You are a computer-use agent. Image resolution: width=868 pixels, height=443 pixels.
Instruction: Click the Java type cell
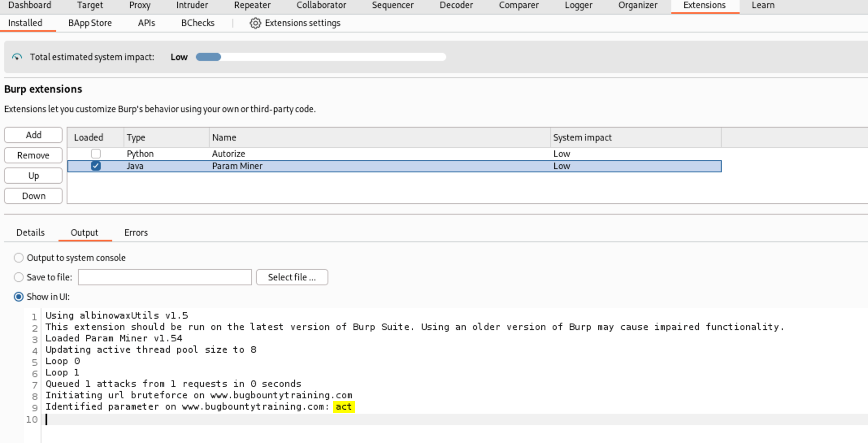point(135,166)
